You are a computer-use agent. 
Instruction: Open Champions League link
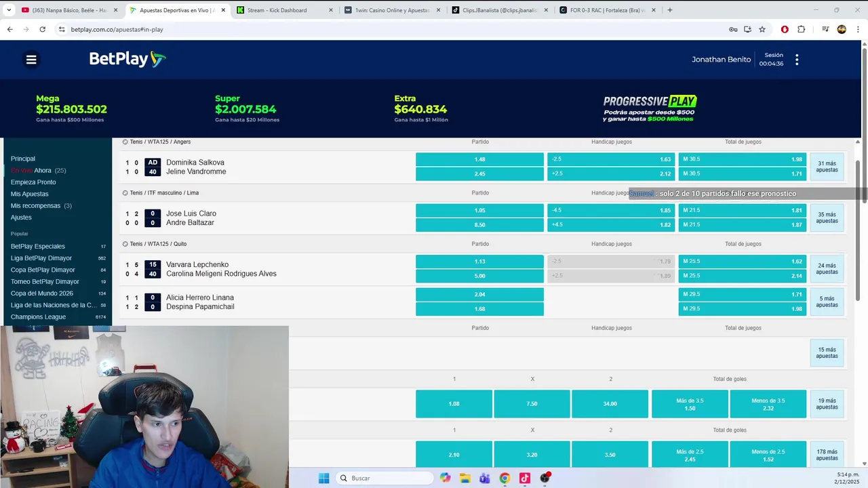[38, 317]
